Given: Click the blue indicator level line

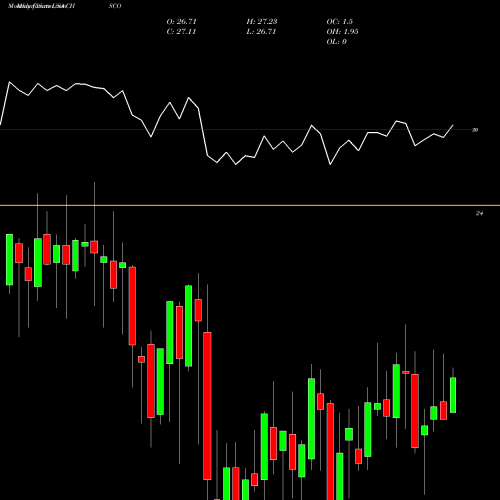Looking at the screenshot, I should click(235, 130).
